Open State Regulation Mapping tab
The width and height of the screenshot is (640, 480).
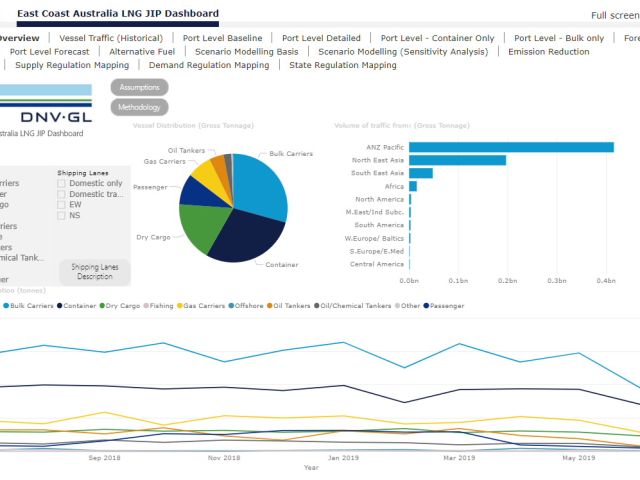343,65
